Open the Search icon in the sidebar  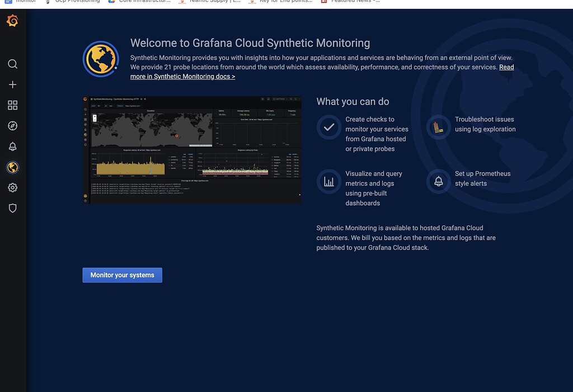pyautogui.click(x=12, y=64)
